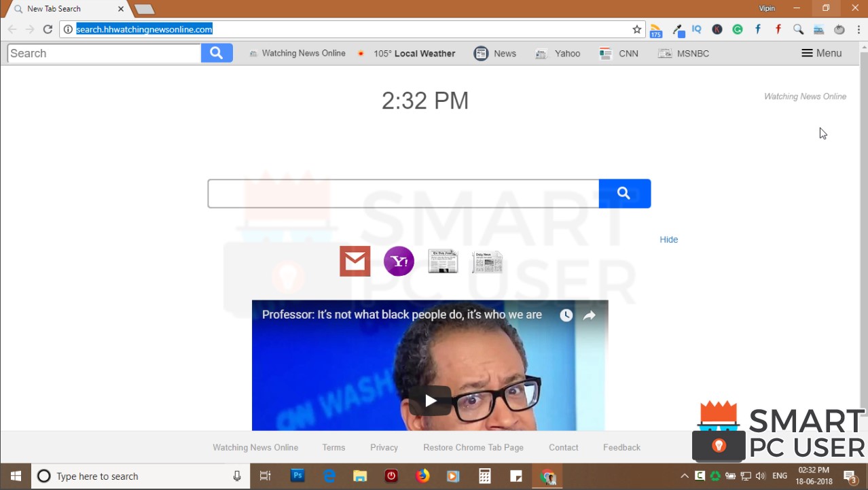The height and width of the screenshot is (490, 868).
Task: Open the color picker eyedropper extension
Action: click(x=678, y=30)
